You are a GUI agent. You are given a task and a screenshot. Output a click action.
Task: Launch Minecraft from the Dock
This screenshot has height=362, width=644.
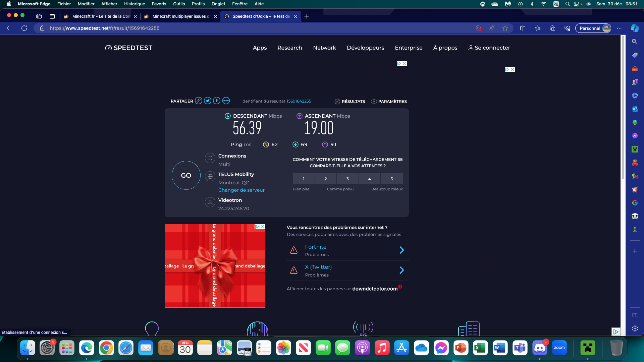coord(588,348)
